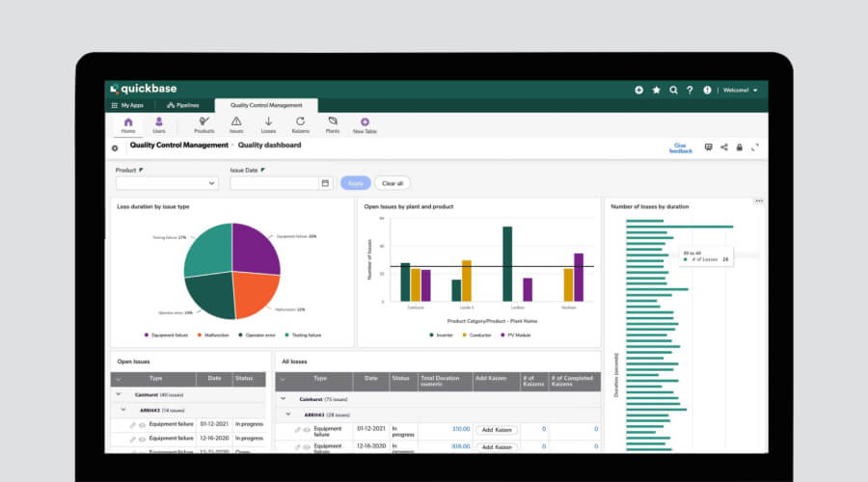Open the Kaizens table icon
868x482 pixels.
click(300, 125)
